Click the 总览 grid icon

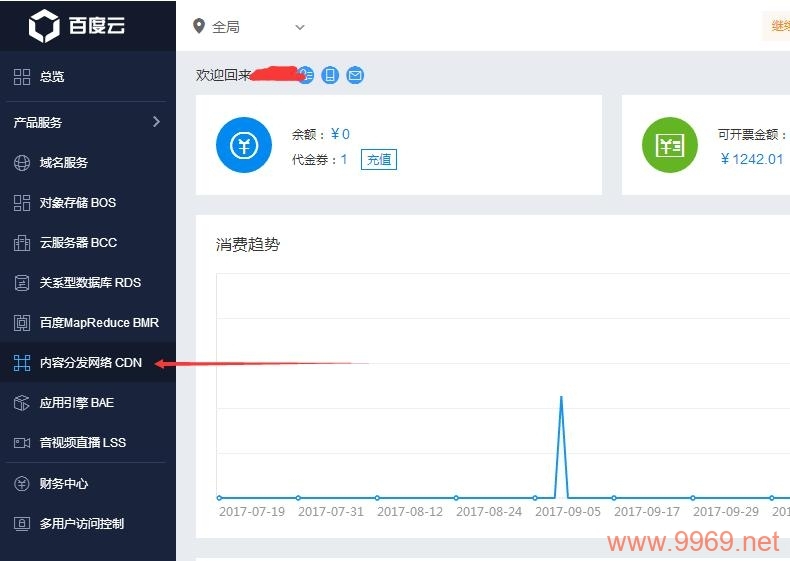(x=22, y=77)
